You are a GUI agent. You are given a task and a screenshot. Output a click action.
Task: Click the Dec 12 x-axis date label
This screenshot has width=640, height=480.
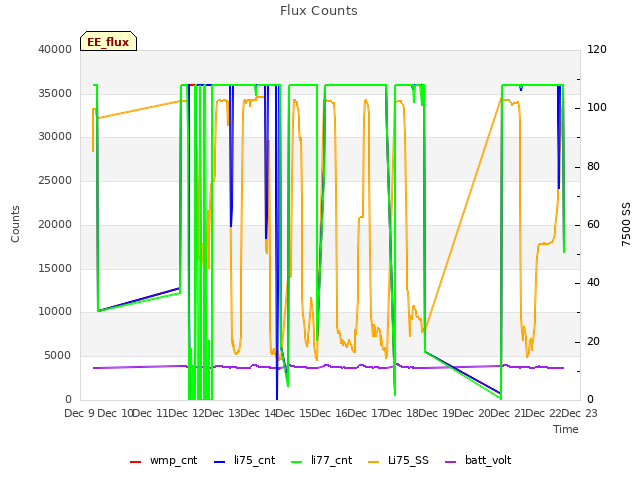pyautogui.click(x=186, y=413)
